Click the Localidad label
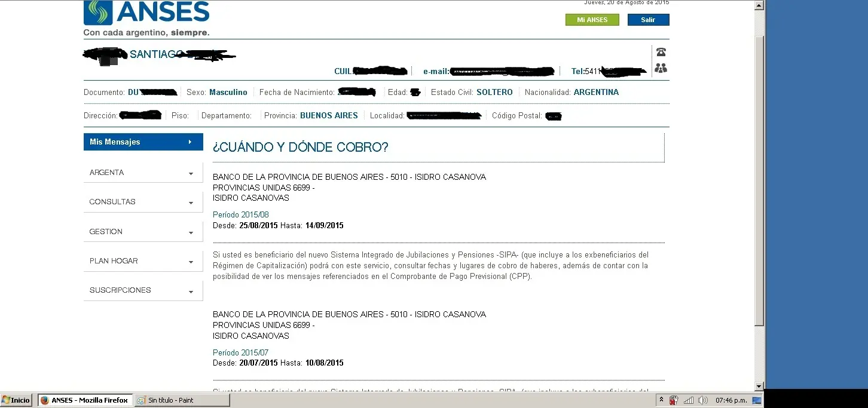 [x=387, y=116]
